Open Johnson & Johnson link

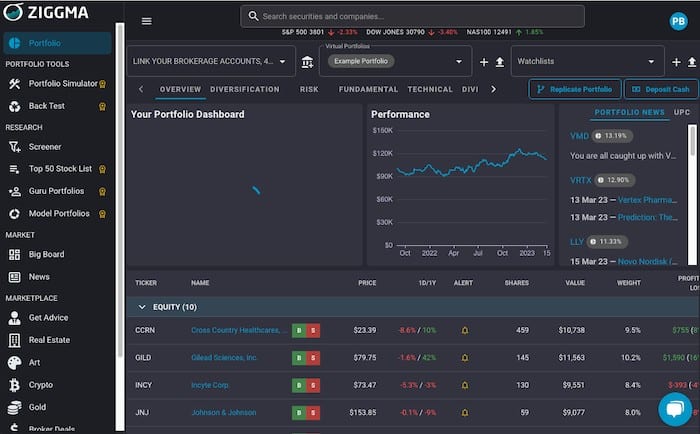[224, 413]
